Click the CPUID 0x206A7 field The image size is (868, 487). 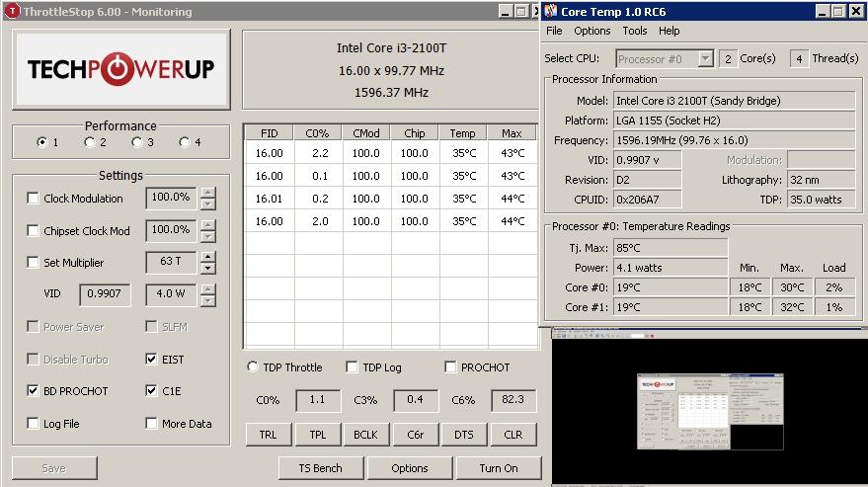[x=648, y=200]
